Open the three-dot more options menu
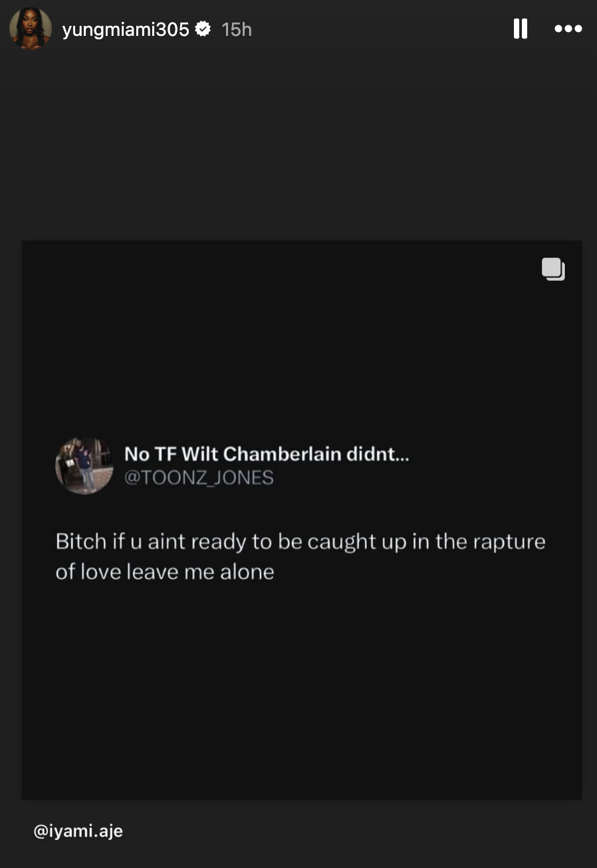This screenshot has width=597, height=868. [x=568, y=29]
